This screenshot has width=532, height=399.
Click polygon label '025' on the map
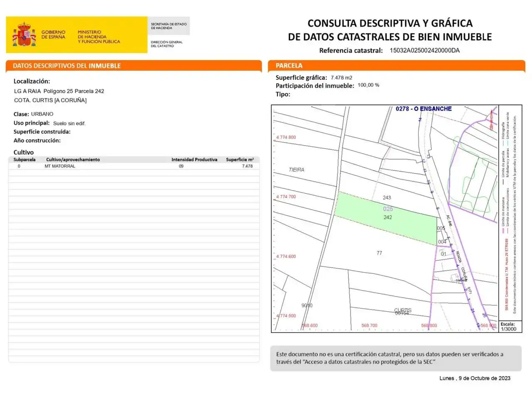pos(388,209)
